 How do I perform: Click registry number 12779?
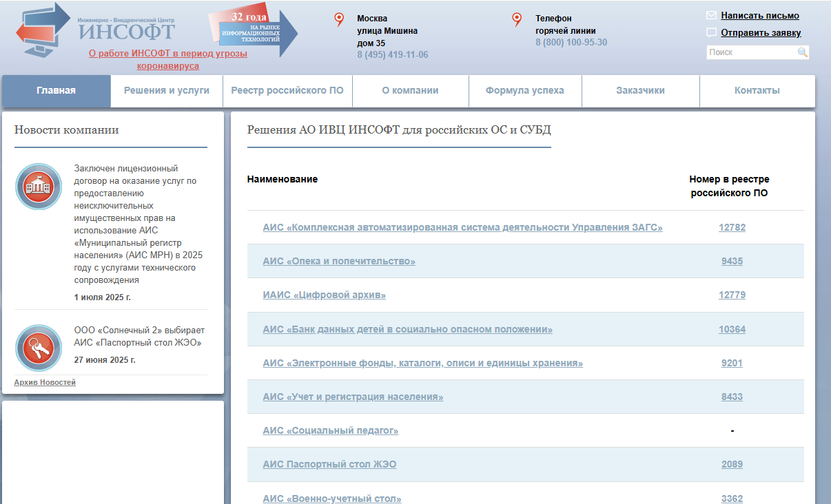click(732, 295)
